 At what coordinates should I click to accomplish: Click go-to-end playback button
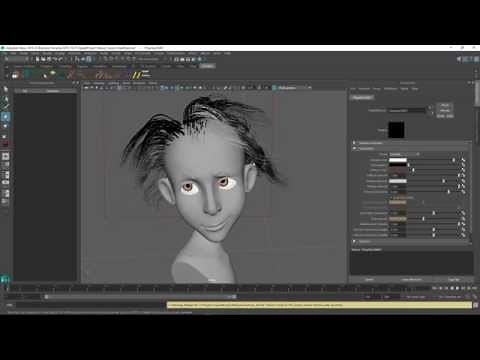(474, 288)
